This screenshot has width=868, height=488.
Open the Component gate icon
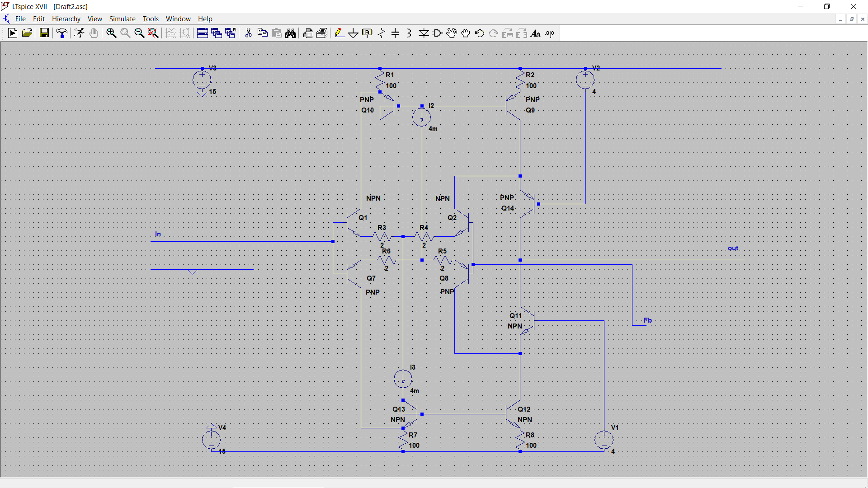pos(438,33)
